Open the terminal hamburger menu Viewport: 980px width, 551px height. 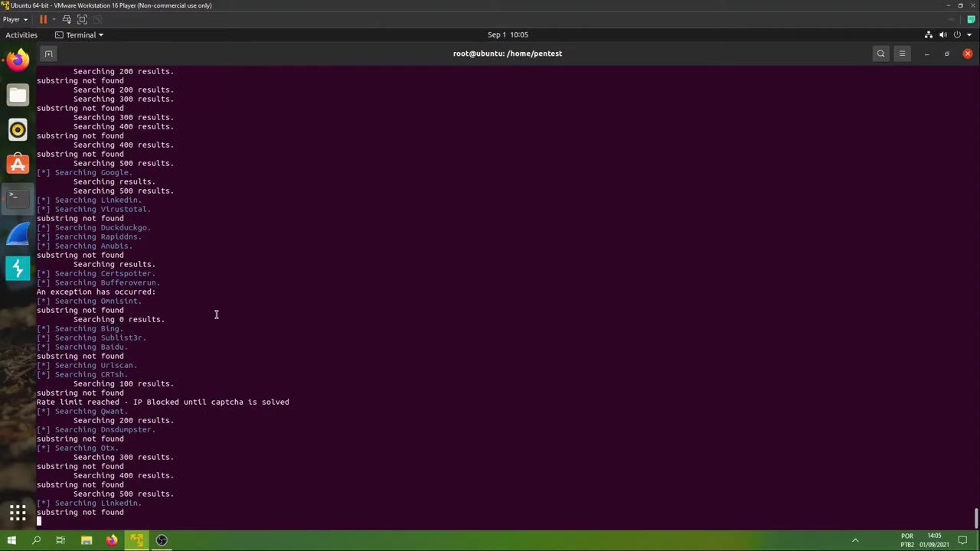pos(902,54)
